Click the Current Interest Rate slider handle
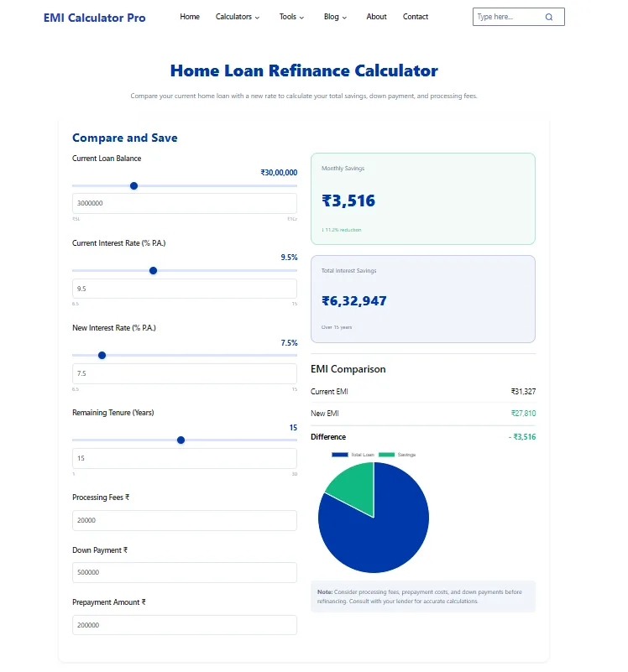Screen dimensions: 628x672 coord(153,271)
